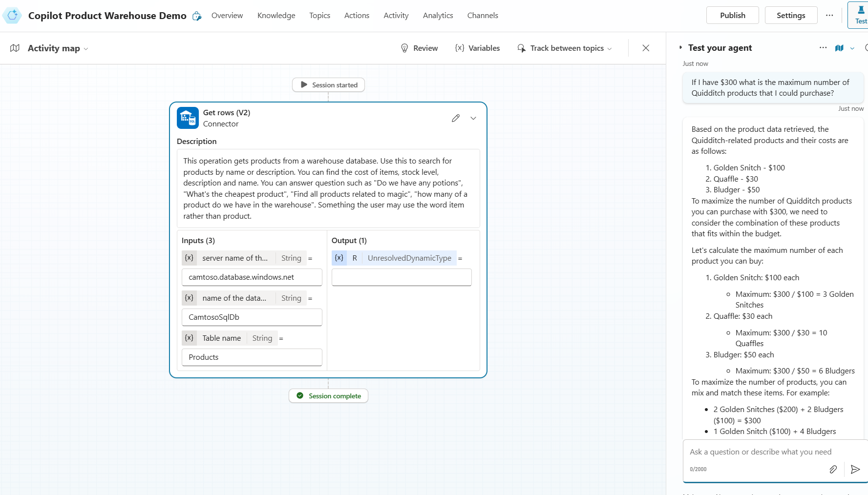Switch to the Knowledge tab
This screenshot has width=868, height=495.
[276, 16]
